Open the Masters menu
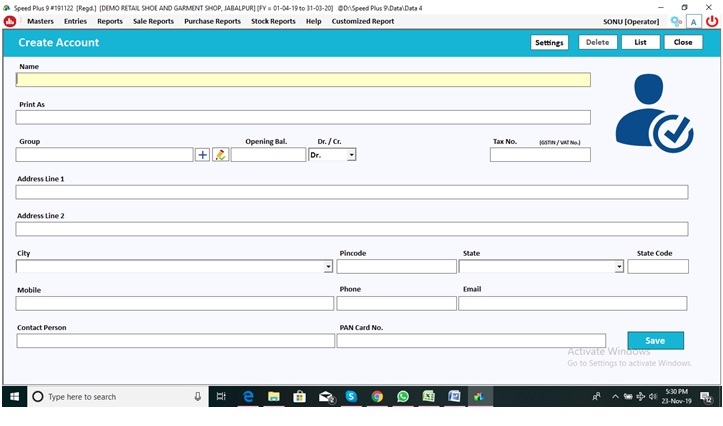Viewport: 723px width, 426px height. [x=40, y=21]
